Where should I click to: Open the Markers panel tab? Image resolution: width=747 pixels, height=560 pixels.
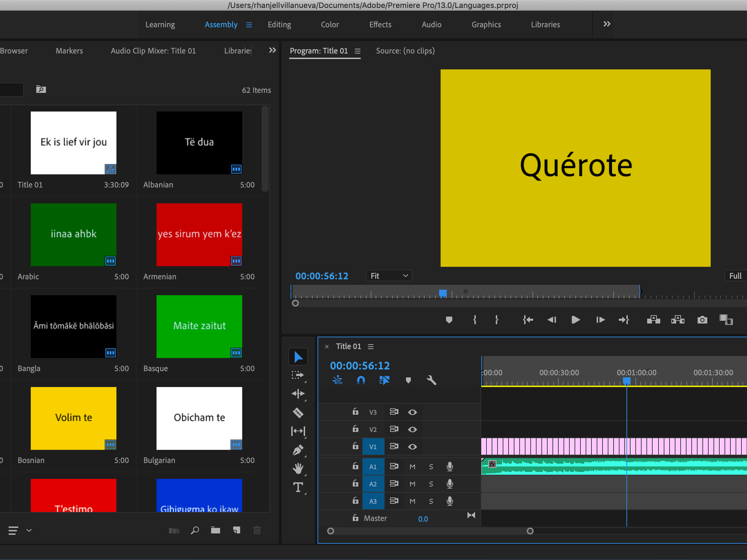pyautogui.click(x=69, y=51)
